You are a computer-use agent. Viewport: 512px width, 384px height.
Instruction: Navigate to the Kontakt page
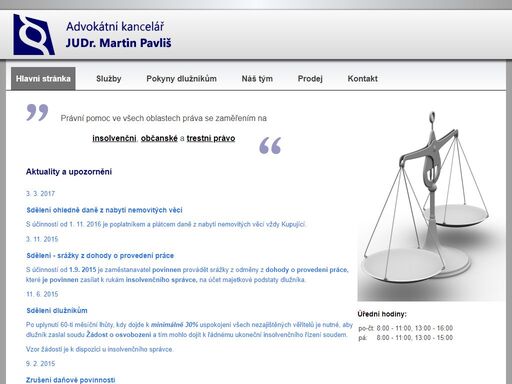[x=363, y=79]
